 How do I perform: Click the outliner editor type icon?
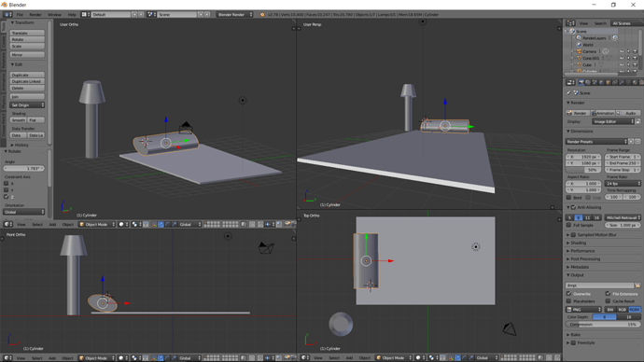(x=570, y=23)
